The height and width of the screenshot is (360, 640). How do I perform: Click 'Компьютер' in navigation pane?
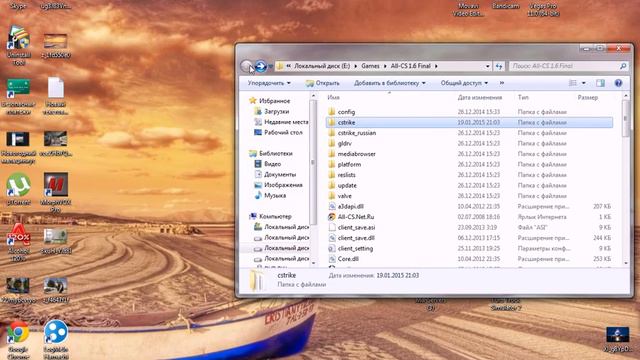pos(275,216)
